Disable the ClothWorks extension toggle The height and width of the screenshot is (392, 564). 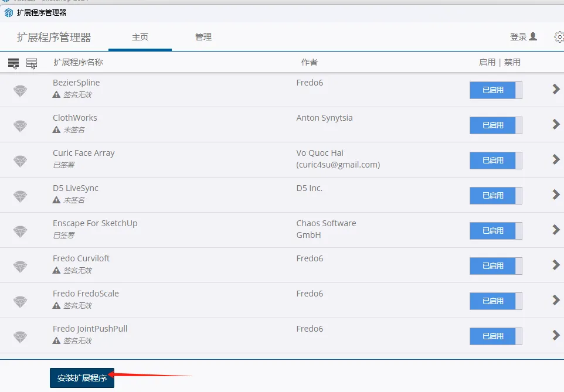point(496,125)
